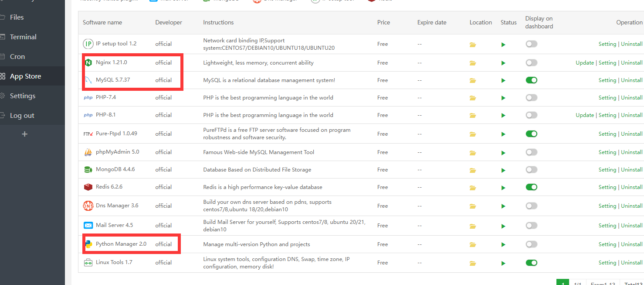Screen dimensions: 644x285
Task: Enable dashboard display for PHP-7.4
Action: click(531, 98)
